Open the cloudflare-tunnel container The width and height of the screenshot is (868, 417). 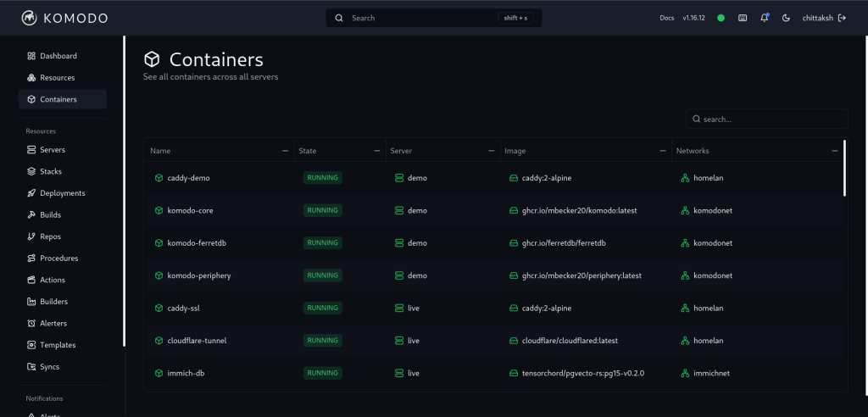click(197, 341)
